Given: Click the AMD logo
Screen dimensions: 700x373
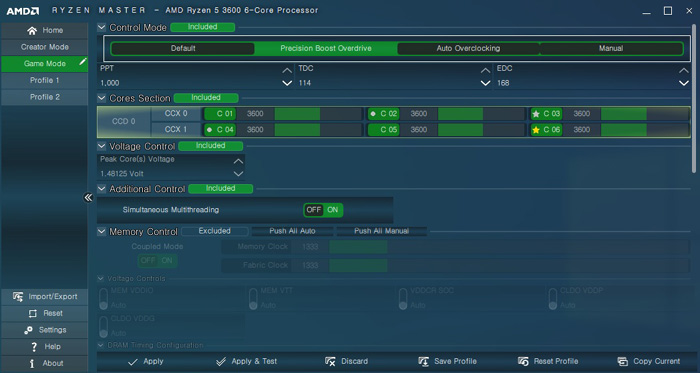Looking at the screenshot, I should click(x=22, y=11).
